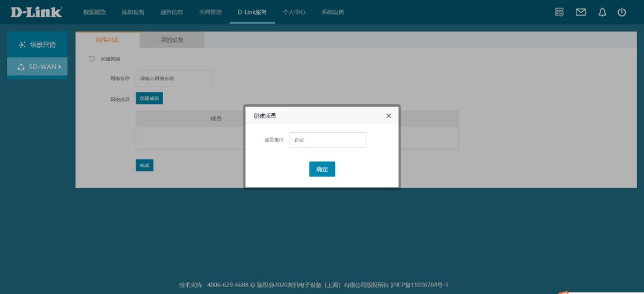Expand the SD-WAN arrow
This screenshot has width=644, height=294.
pyautogui.click(x=60, y=67)
